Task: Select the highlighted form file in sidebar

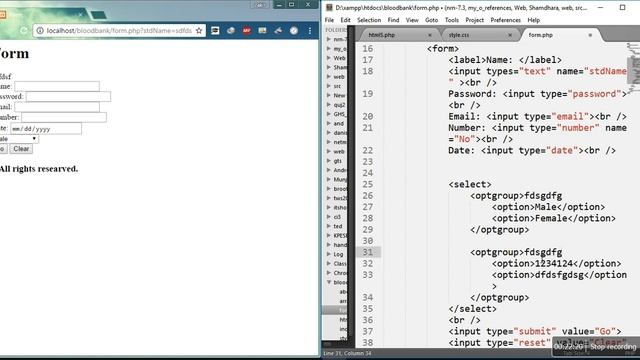Action: (335, 310)
